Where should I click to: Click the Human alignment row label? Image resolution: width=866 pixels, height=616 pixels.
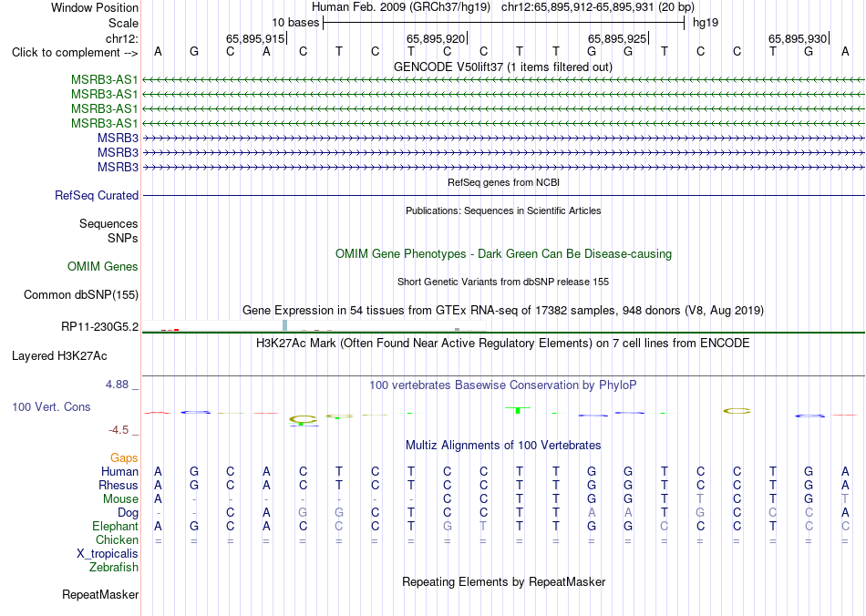point(119,472)
